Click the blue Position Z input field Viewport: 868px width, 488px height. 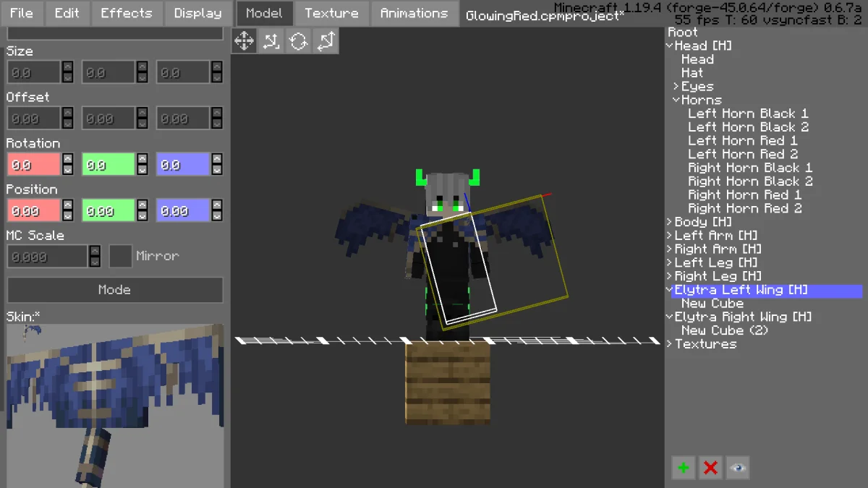tap(183, 210)
